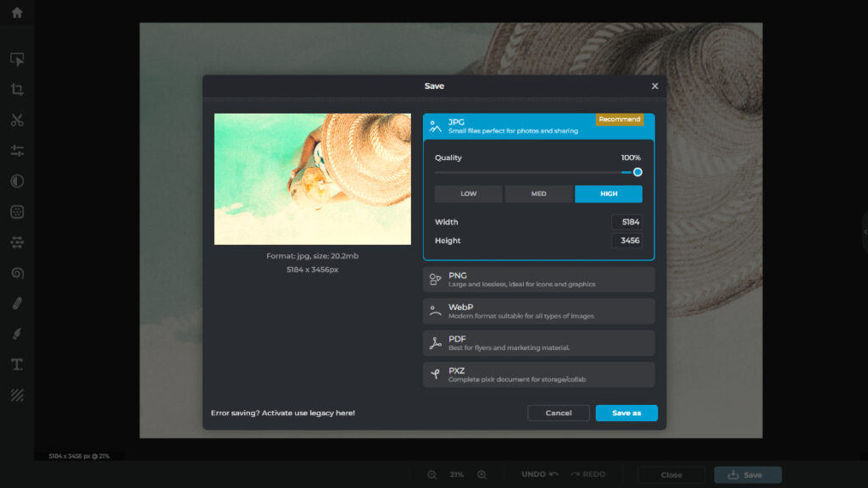Open the Cutout scissors tool
Viewport: 868px width, 488px height.
click(x=17, y=119)
